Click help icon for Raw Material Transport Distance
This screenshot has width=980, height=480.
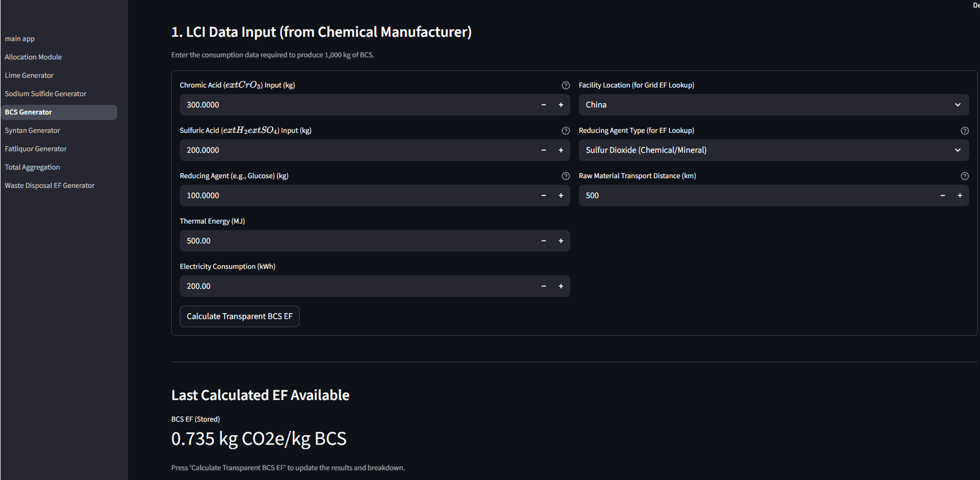coord(965,176)
